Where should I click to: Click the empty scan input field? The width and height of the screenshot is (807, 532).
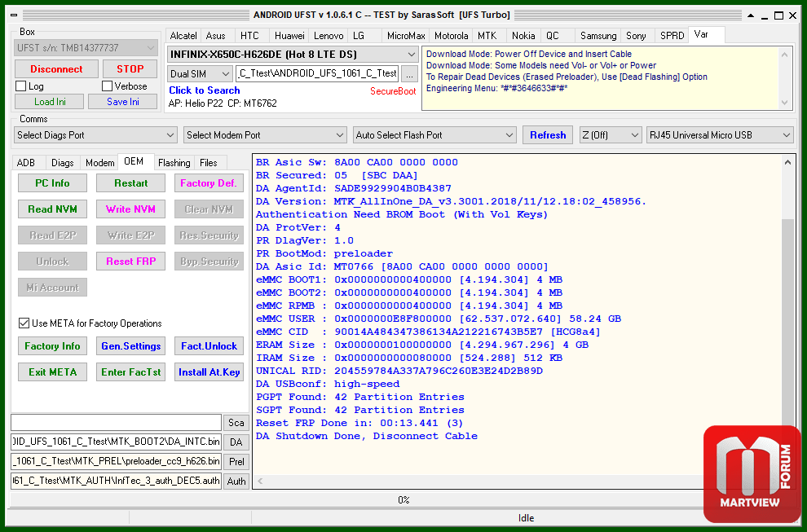pos(117,422)
